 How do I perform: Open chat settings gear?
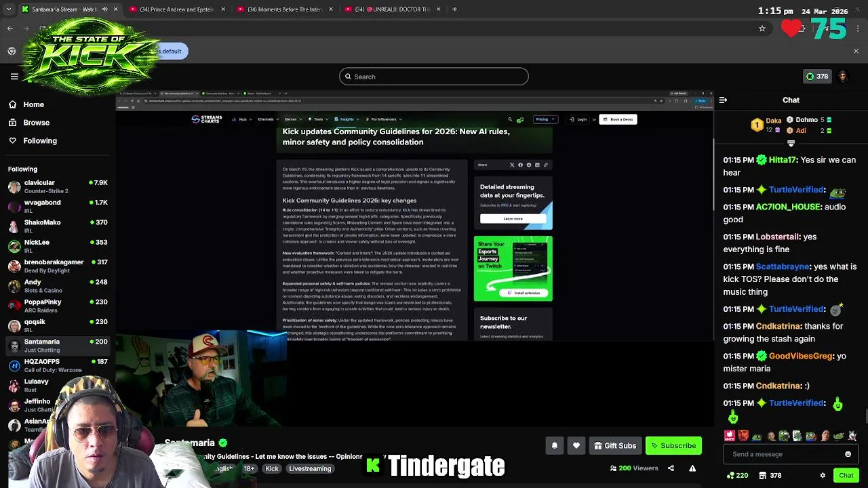coord(823,475)
